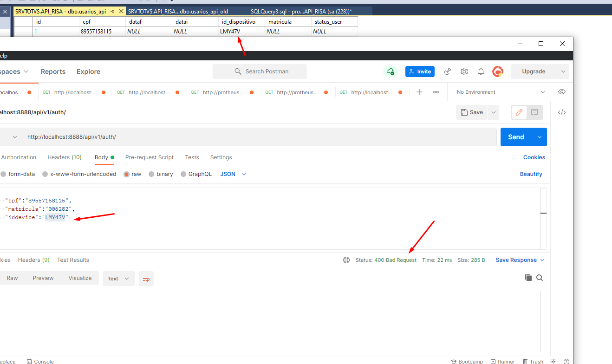
Task: Select the raw body type
Action: pos(132,174)
